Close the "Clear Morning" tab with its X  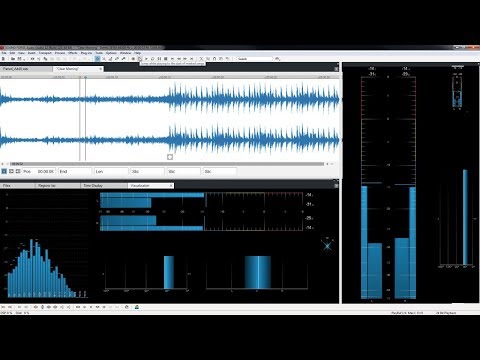pyautogui.click(x=100, y=69)
